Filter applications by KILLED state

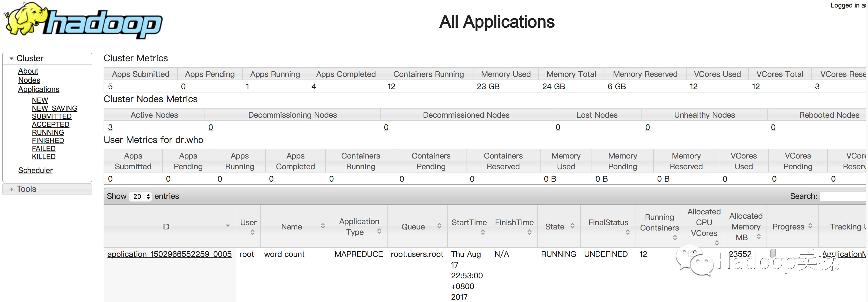pyautogui.click(x=44, y=157)
